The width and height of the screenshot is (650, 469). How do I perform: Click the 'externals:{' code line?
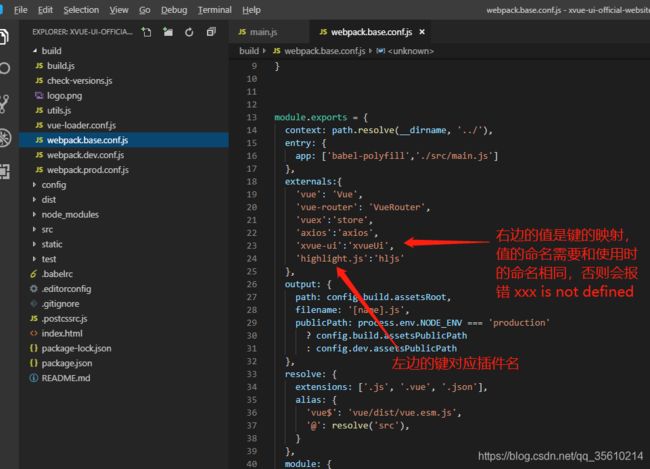click(313, 182)
